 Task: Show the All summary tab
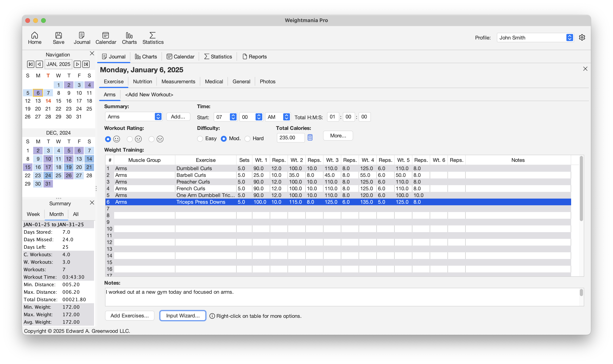(76, 214)
